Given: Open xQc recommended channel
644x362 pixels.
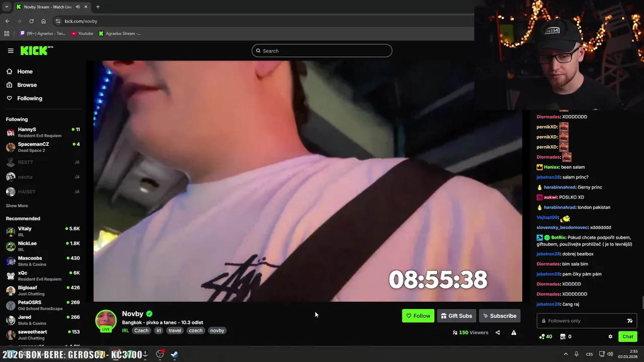Looking at the screenshot, I should coord(43,276).
